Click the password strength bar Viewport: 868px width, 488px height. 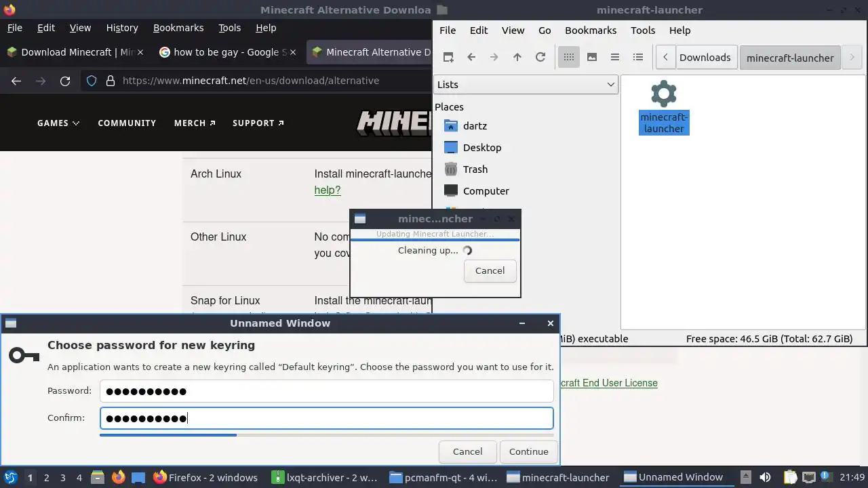coord(326,435)
